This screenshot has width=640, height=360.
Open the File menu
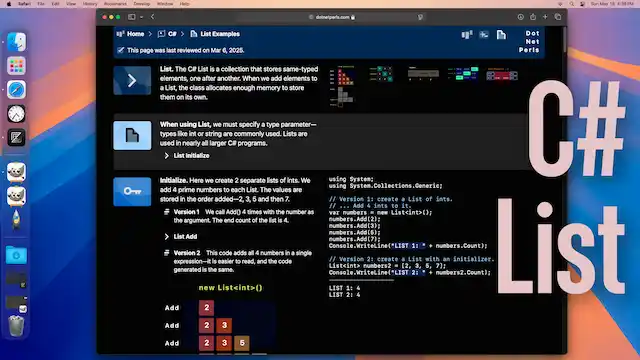41,4
